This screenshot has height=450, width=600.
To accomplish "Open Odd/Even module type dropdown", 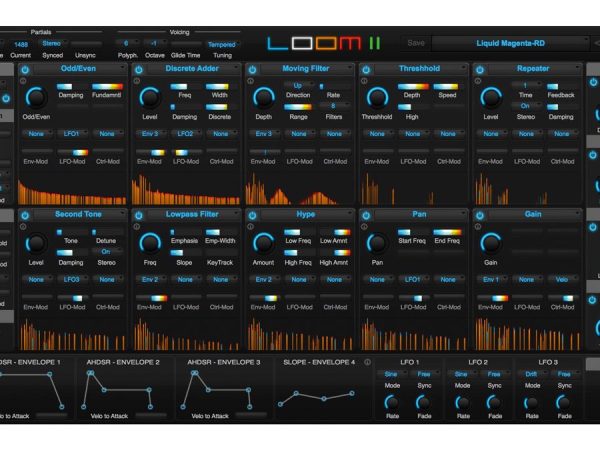I will tap(79, 69).
